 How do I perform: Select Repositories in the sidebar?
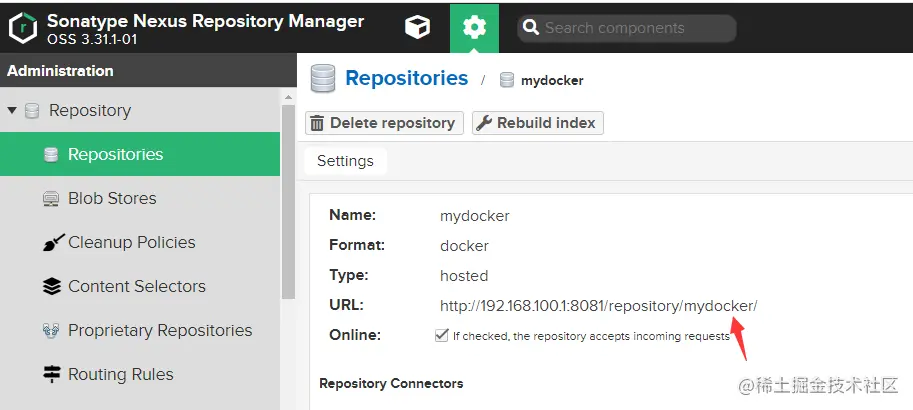(140, 154)
